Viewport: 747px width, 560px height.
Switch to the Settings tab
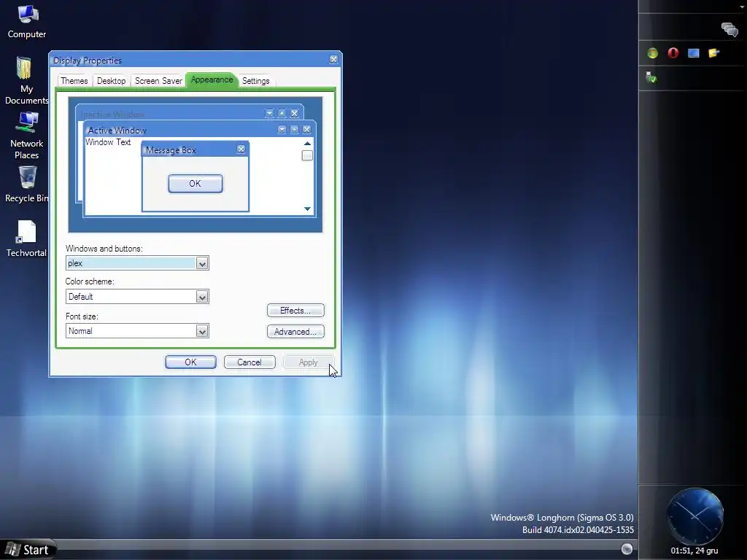(x=256, y=81)
